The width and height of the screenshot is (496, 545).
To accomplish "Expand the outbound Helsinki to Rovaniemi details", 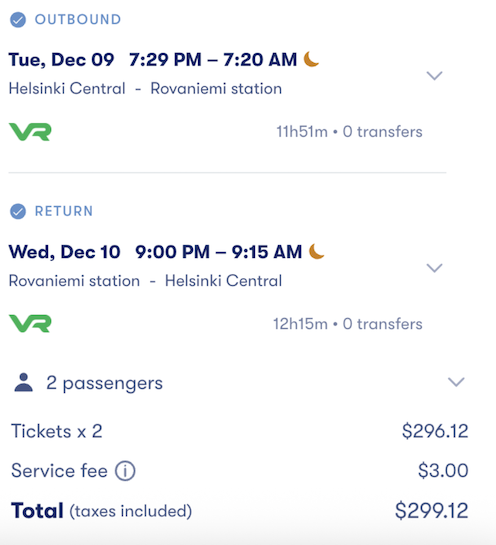I will [x=434, y=75].
